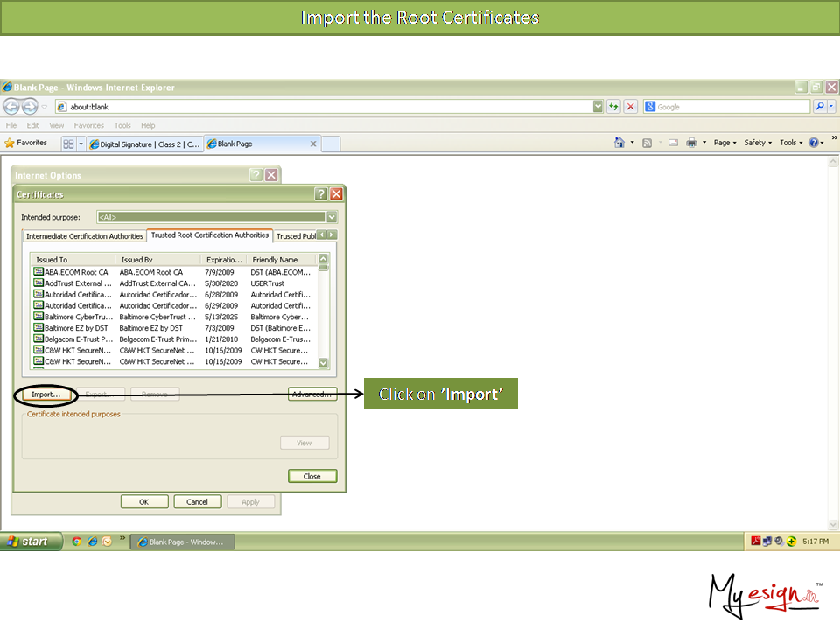Launch Chrome from the taskbar quick launch
The image size is (840, 630).
tap(77, 542)
